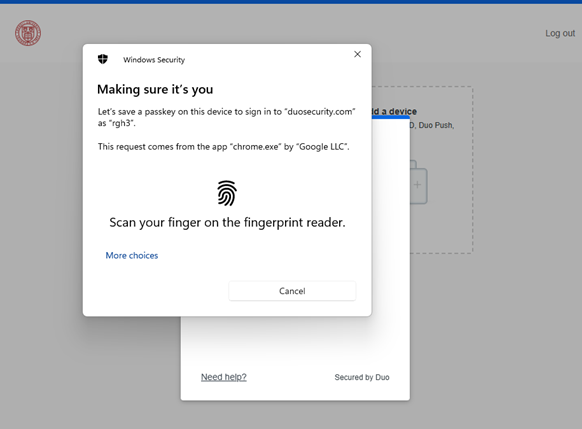
Task: Open More choices for sign-in options
Action: tap(132, 255)
